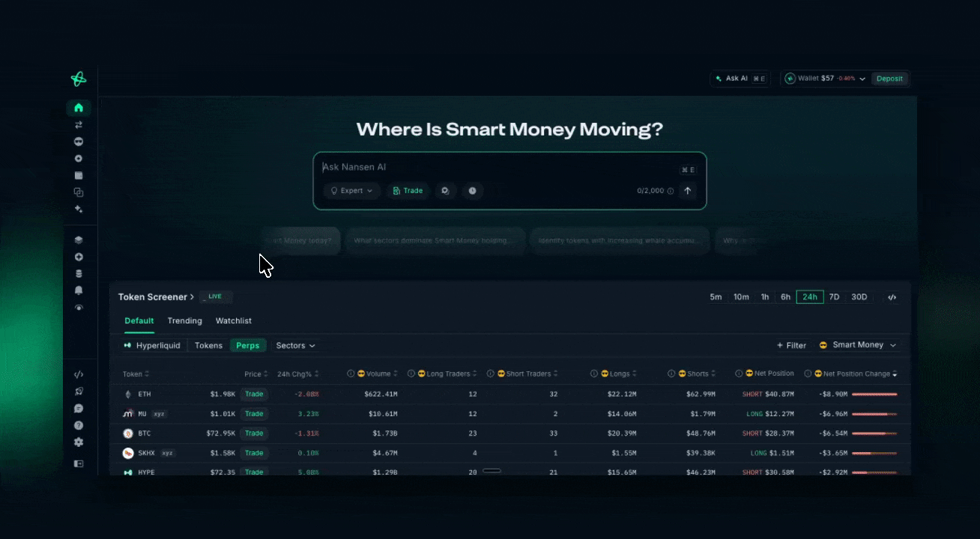This screenshot has height=539, width=980.
Task: Click the Trade button in BTC row
Action: tap(254, 433)
